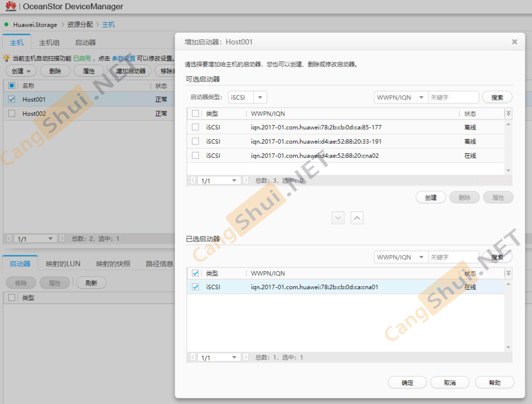
Task: Click 搜索 button for available initiators
Action: coord(497,97)
